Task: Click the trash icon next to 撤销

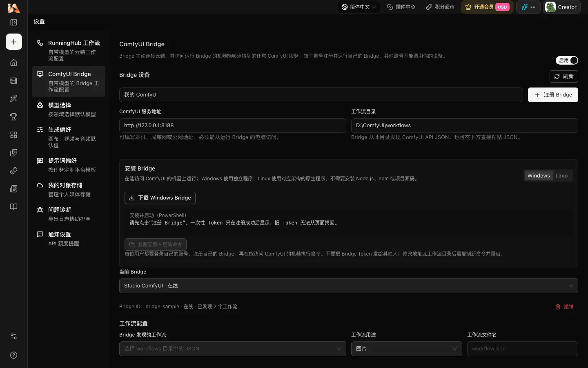Action: tap(558, 307)
